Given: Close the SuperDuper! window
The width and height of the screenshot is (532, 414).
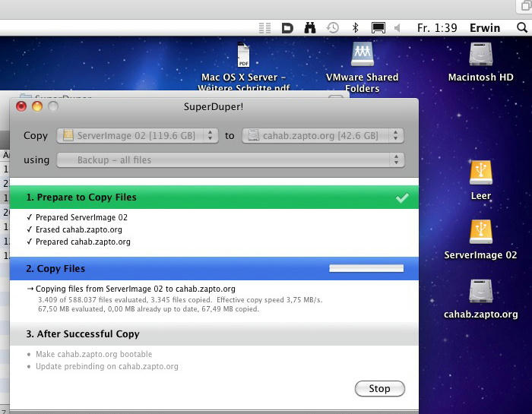Looking at the screenshot, I should [x=21, y=106].
